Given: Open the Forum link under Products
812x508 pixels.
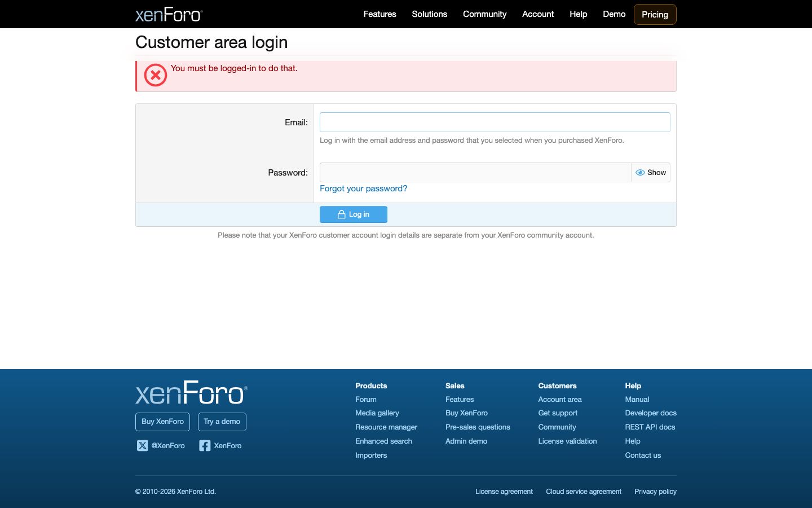Looking at the screenshot, I should pyautogui.click(x=366, y=399).
